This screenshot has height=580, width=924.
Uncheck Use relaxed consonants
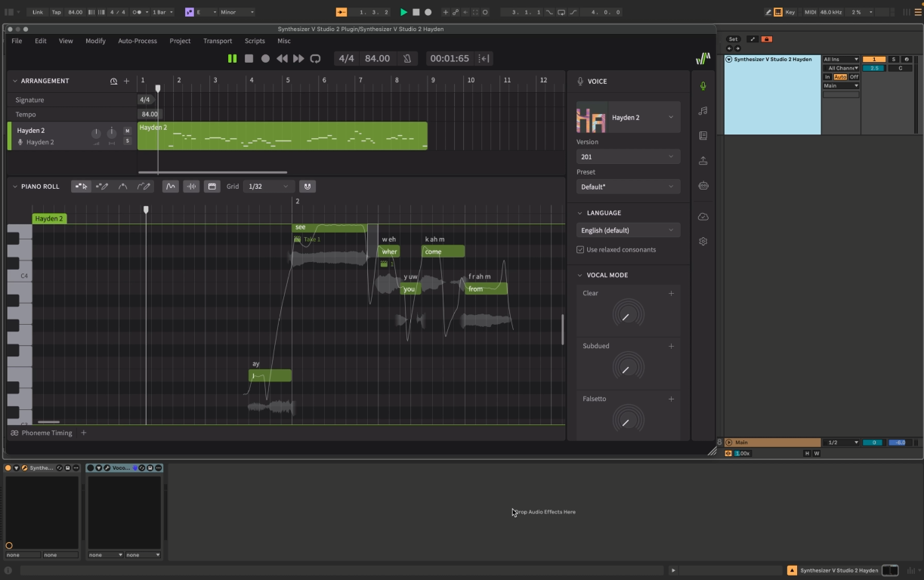[580, 250]
